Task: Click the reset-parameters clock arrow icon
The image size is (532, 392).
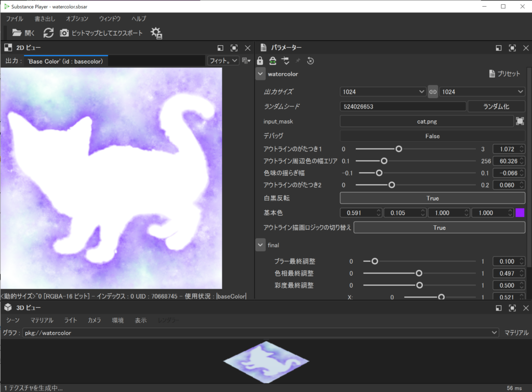Action: click(310, 61)
